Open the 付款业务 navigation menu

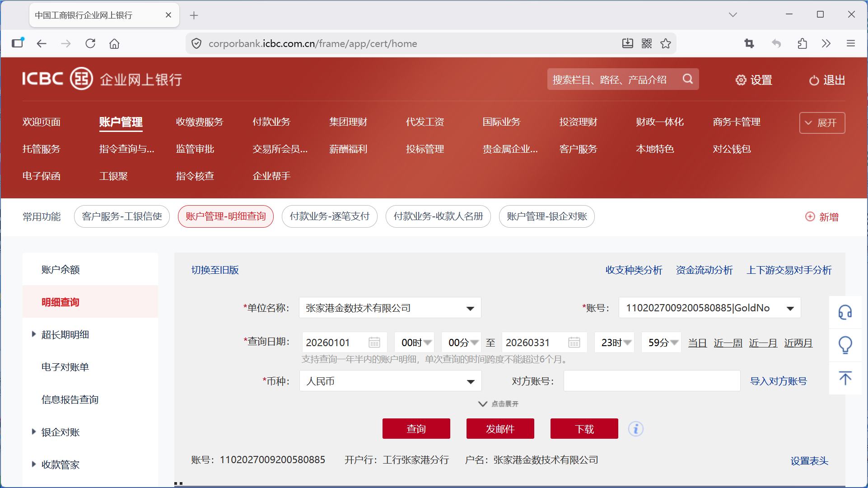click(271, 122)
